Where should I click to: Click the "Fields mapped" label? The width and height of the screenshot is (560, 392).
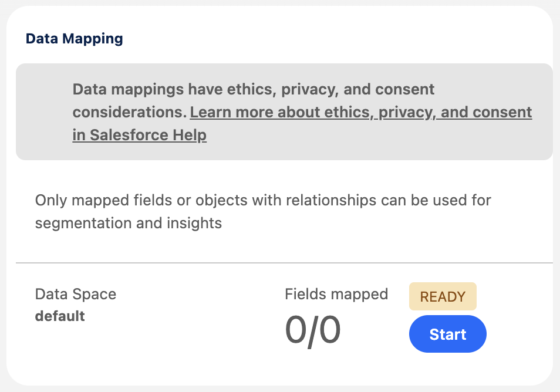tap(336, 294)
